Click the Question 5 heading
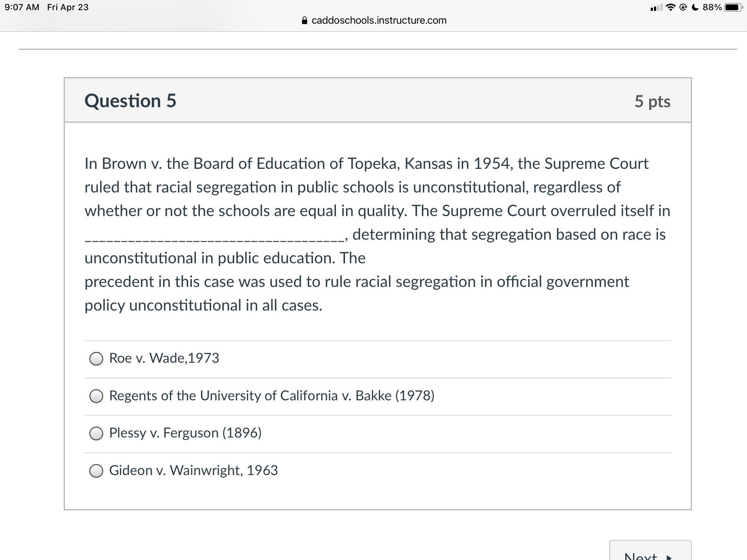 (130, 101)
